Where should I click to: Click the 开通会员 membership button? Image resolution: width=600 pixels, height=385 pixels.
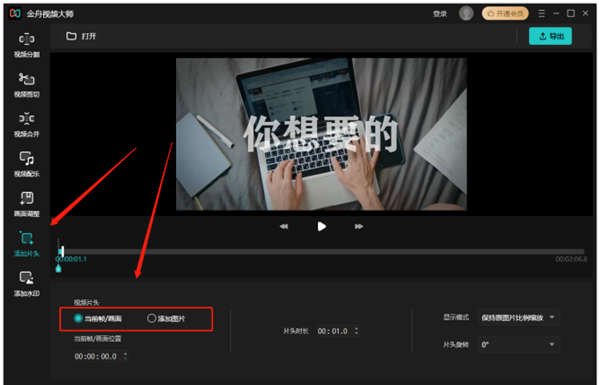pos(505,13)
